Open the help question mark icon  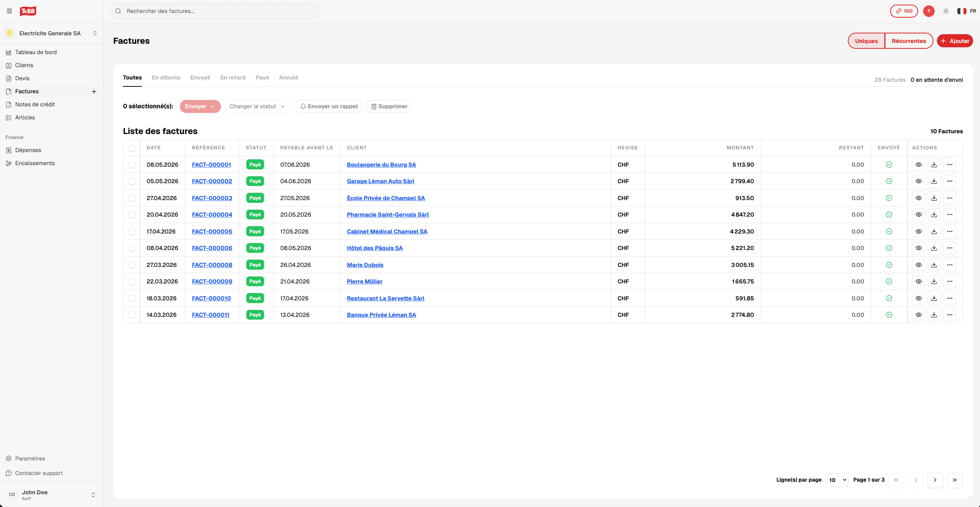(x=929, y=11)
